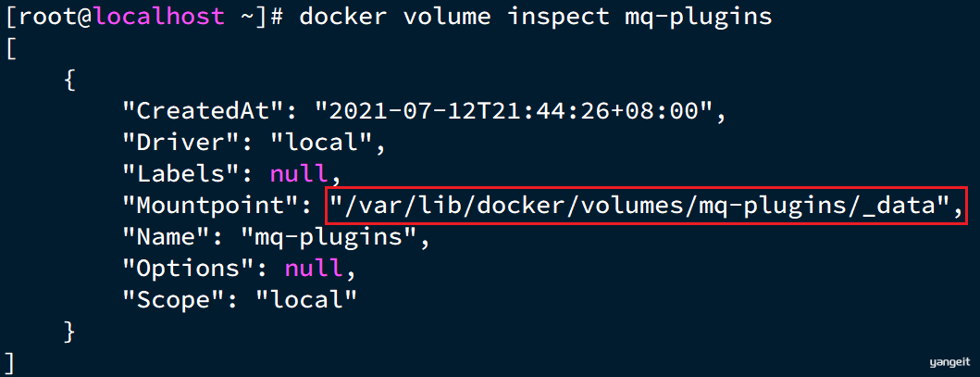Click the docker command word

point(343,17)
